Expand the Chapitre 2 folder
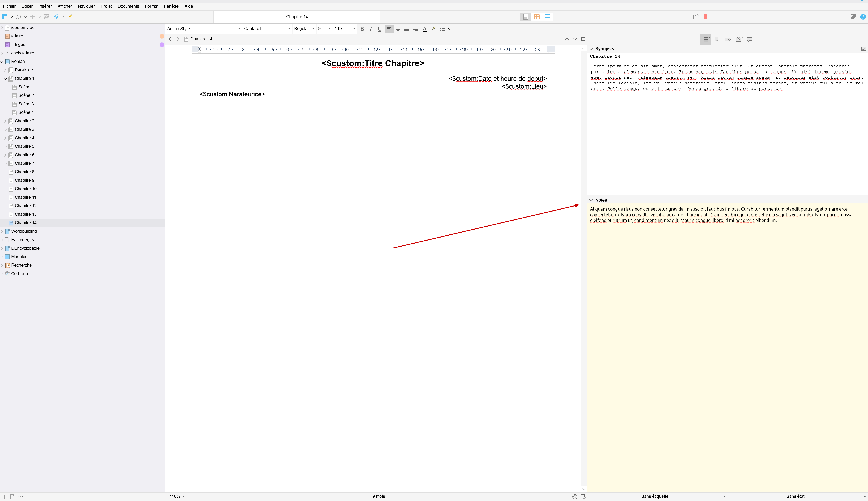The height and width of the screenshot is (501, 868). click(5, 121)
